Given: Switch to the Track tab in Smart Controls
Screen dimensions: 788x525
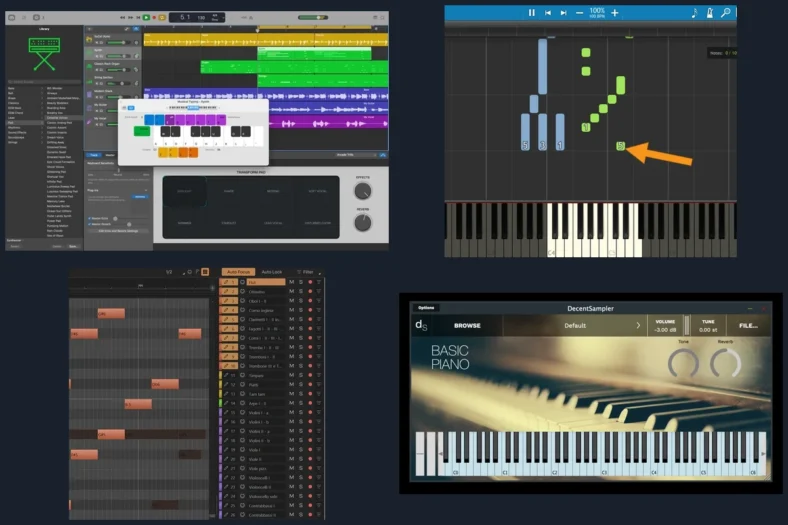Looking at the screenshot, I should pos(94,155).
